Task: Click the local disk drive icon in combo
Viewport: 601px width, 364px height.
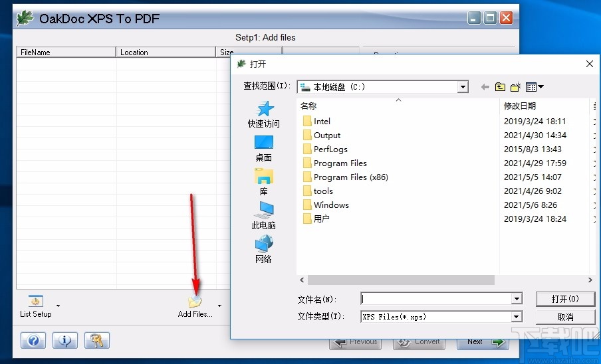Action: (304, 87)
